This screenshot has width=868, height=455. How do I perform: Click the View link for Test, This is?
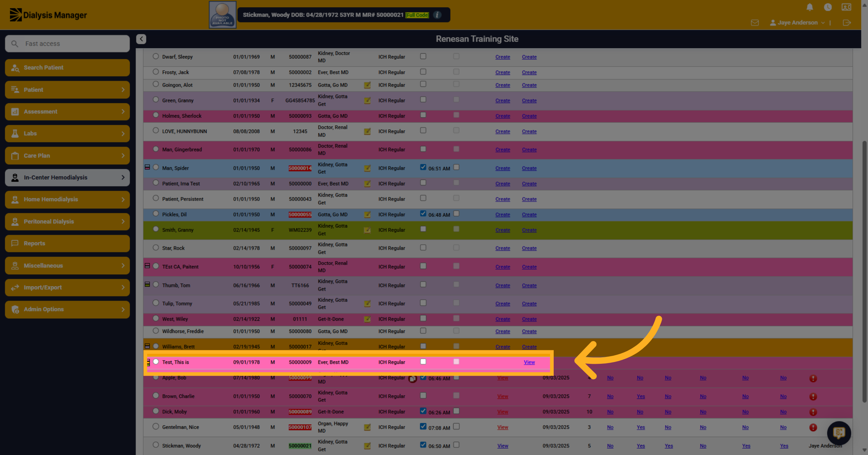click(x=529, y=362)
